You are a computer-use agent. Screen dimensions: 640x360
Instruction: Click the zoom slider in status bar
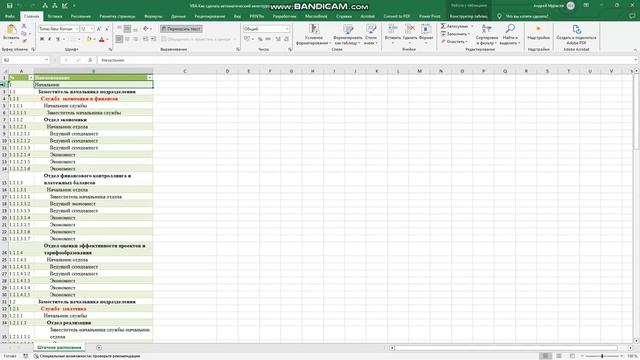click(602, 356)
